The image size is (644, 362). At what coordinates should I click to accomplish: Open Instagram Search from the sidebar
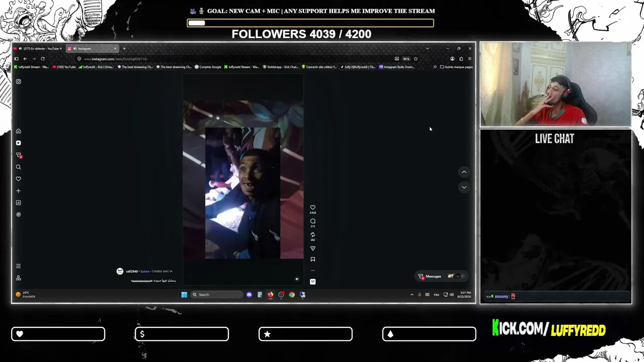[x=18, y=167]
